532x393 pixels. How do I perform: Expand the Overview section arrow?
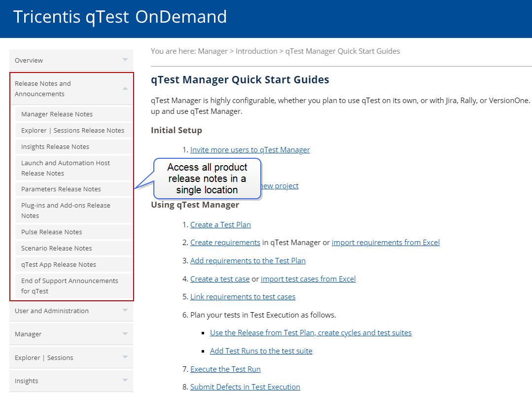(x=125, y=60)
